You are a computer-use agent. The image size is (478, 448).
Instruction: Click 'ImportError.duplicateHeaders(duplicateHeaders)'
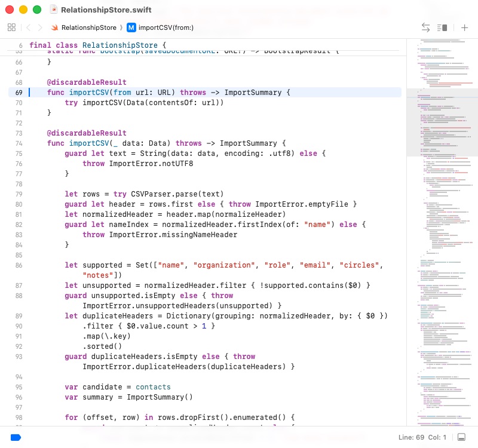coord(184,367)
